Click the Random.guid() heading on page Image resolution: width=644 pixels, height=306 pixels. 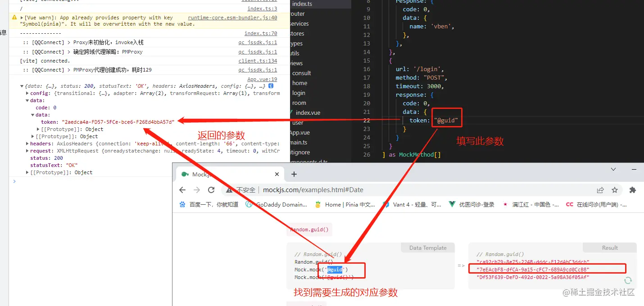pyautogui.click(x=309, y=229)
